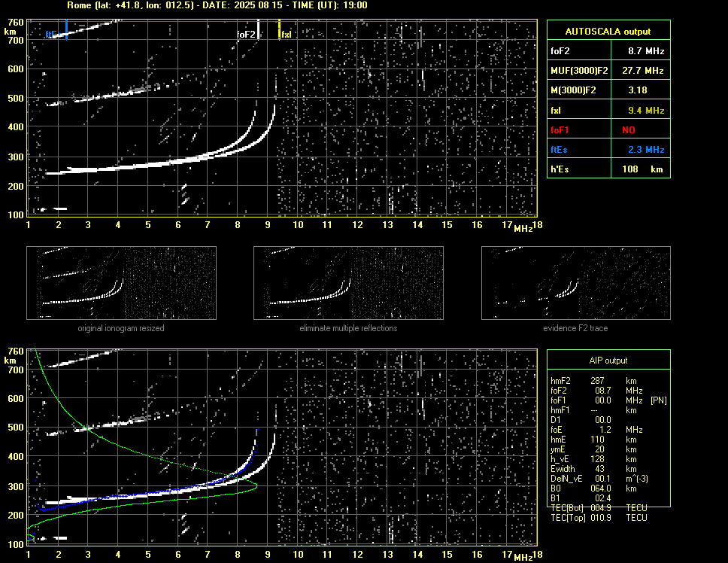Image resolution: width=728 pixels, height=563 pixels.
Task: Click the Rome ionogram date and time title
Action: (217, 5)
